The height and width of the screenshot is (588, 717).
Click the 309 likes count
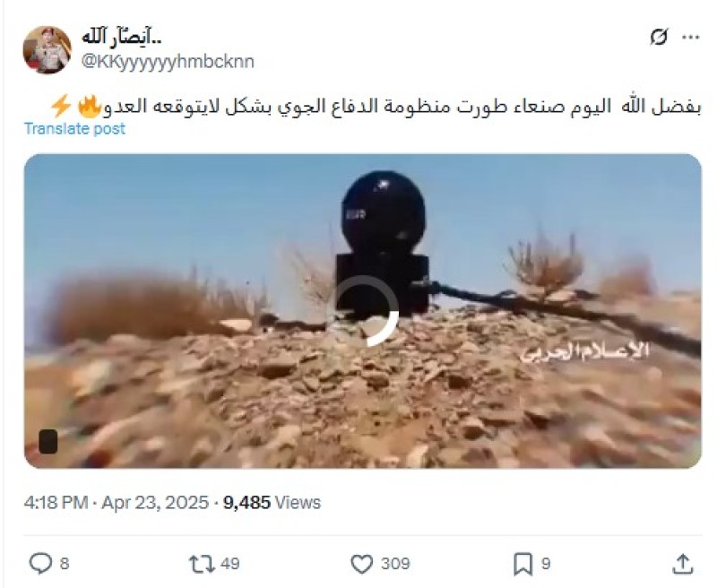pos(395,564)
